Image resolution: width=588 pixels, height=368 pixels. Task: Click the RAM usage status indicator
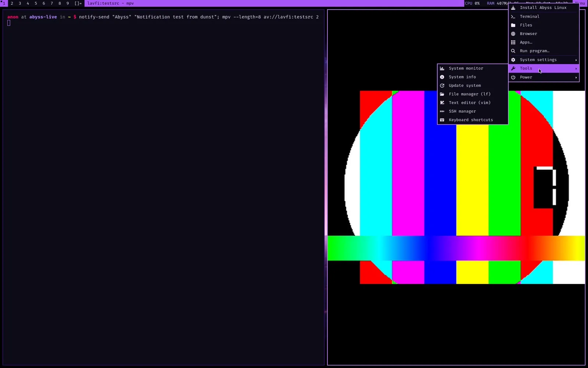(x=498, y=3)
